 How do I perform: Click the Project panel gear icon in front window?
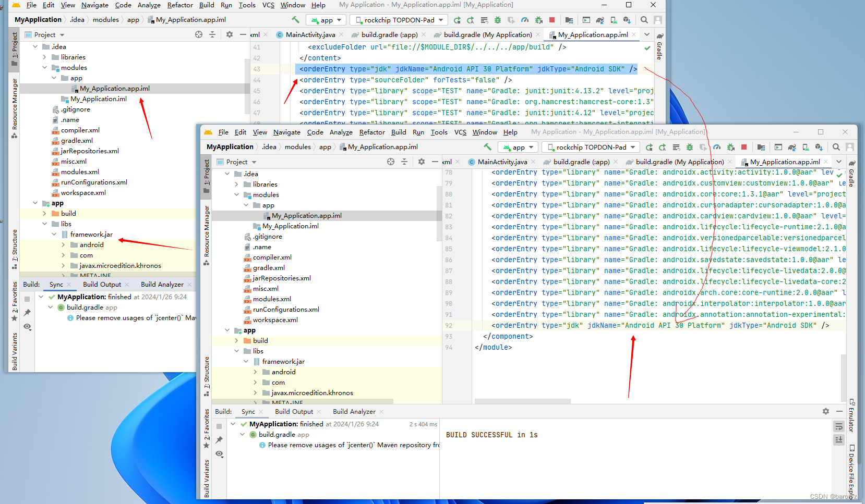point(422,162)
